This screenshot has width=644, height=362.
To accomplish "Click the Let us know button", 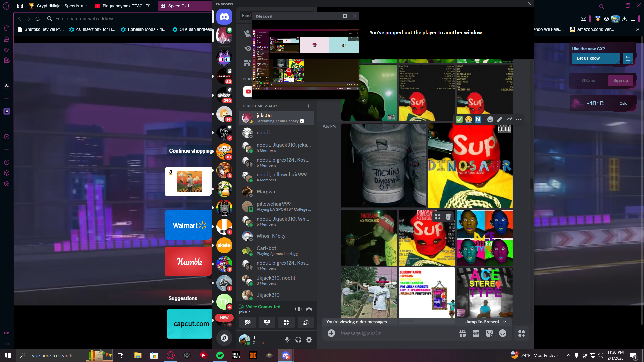I will click(x=595, y=58).
